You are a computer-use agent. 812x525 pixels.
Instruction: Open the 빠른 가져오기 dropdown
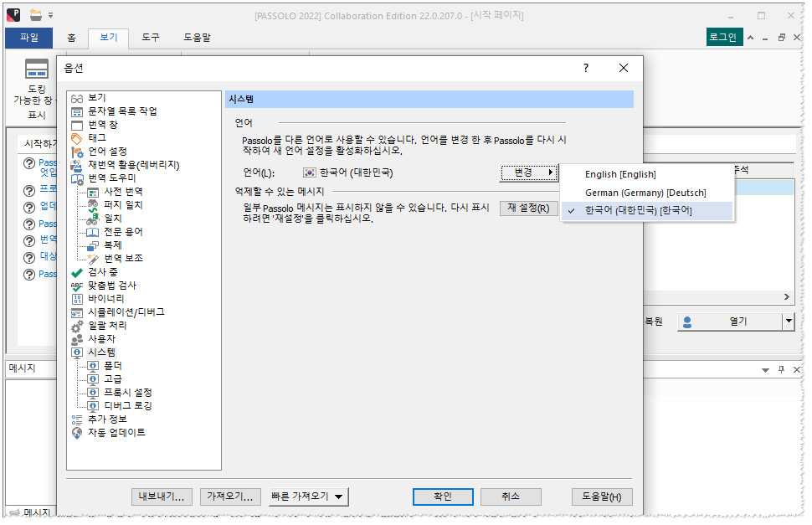[309, 497]
